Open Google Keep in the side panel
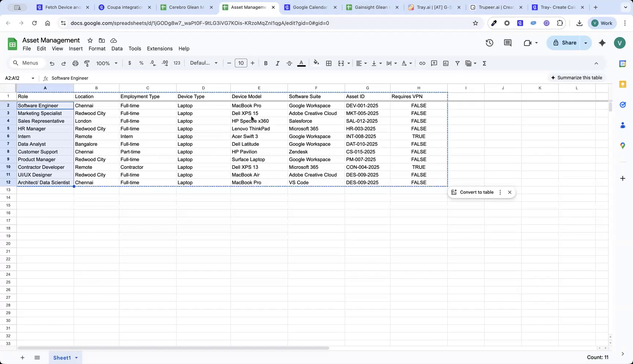The image size is (633, 364). (x=622, y=84)
